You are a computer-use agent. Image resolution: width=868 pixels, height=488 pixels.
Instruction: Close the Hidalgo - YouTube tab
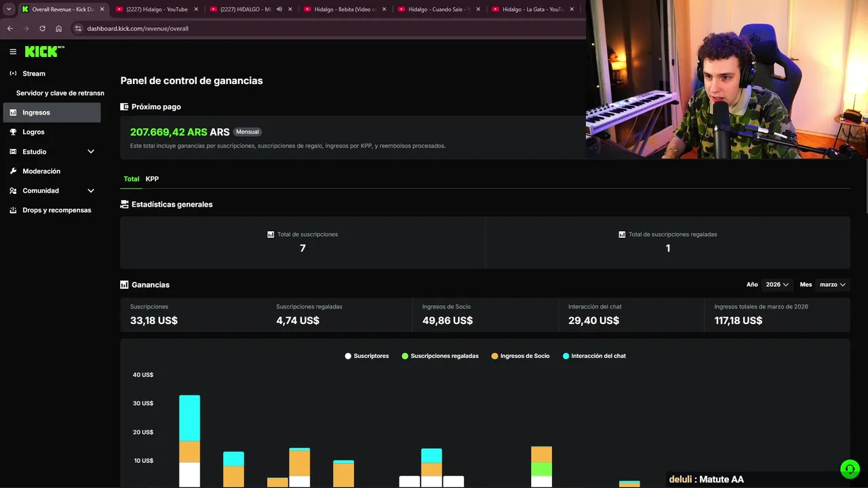pyautogui.click(x=197, y=9)
